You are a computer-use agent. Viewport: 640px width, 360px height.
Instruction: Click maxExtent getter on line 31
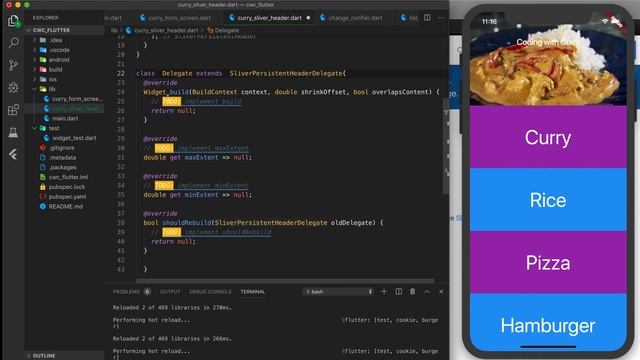point(201,158)
